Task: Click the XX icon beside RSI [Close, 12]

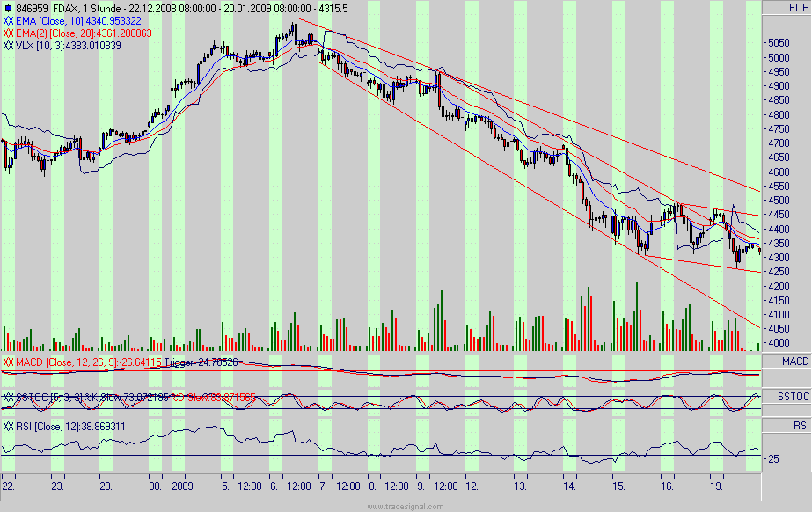Action: (x=7, y=425)
